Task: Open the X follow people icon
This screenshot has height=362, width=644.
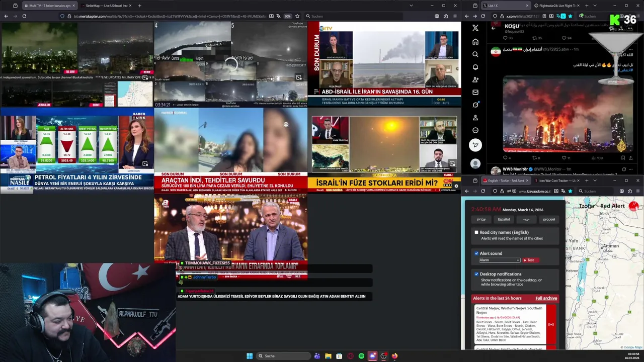Action: (475, 79)
